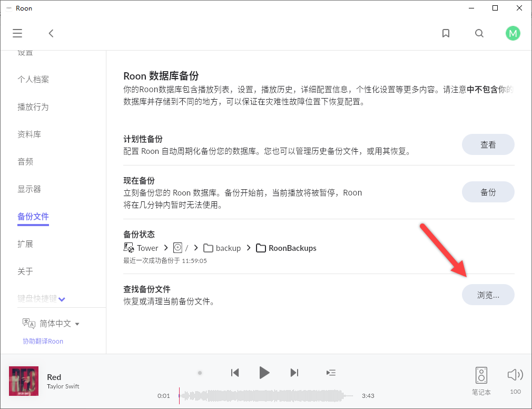Click the disk root icon in the backup path
The image size is (532, 409).
(x=178, y=248)
